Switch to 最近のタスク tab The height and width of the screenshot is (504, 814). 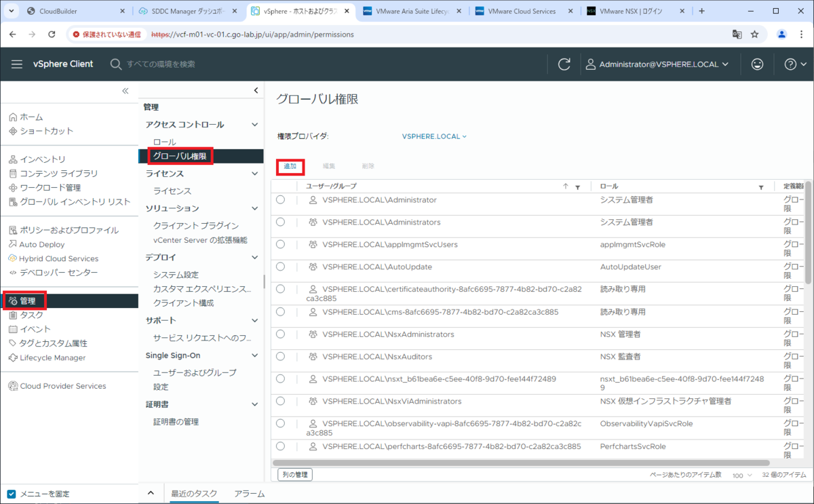tap(194, 494)
